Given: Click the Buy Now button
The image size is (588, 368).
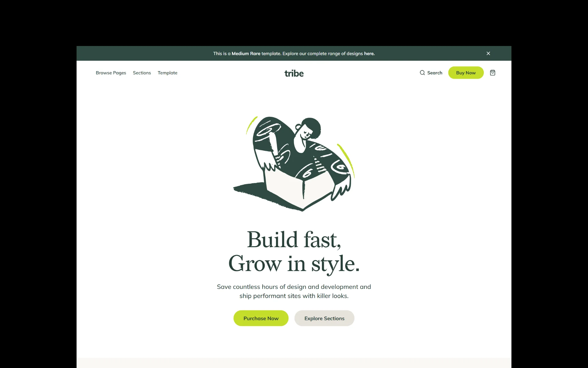Looking at the screenshot, I should tap(466, 73).
